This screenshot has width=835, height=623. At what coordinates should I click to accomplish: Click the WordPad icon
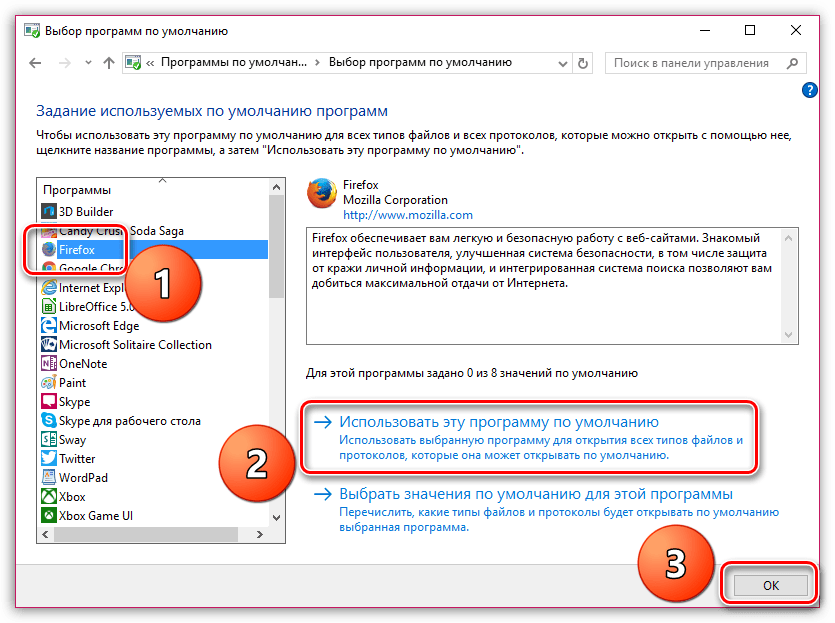[x=49, y=478]
